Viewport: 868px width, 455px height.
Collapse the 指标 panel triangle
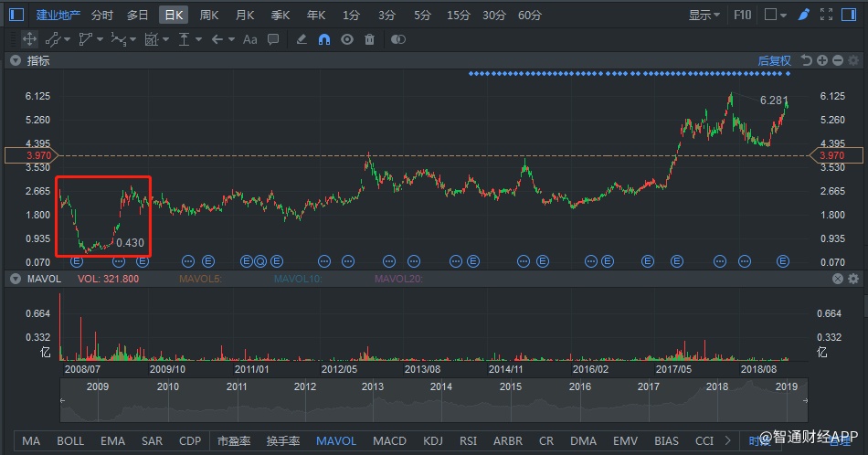click(16, 60)
